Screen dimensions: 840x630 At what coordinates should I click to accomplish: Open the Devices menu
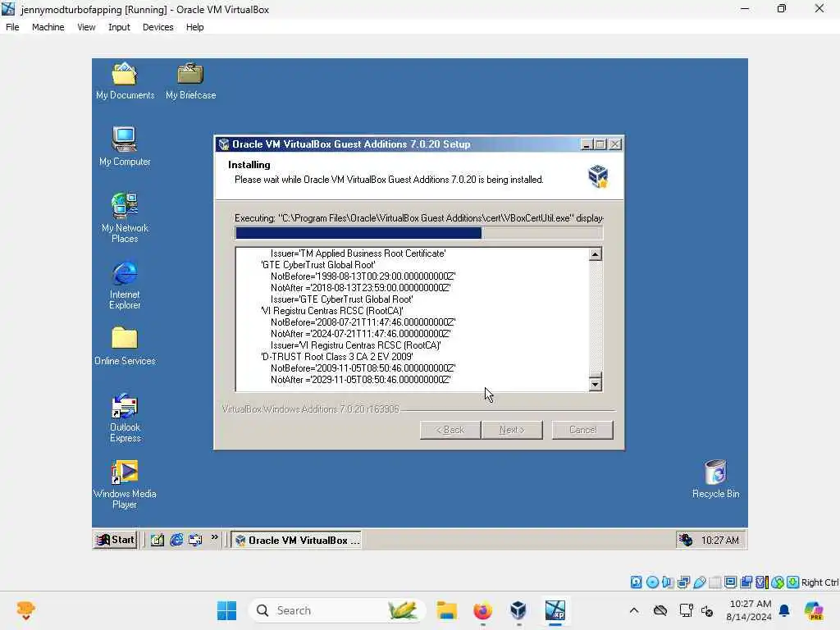pyautogui.click(x=158, y=27)
